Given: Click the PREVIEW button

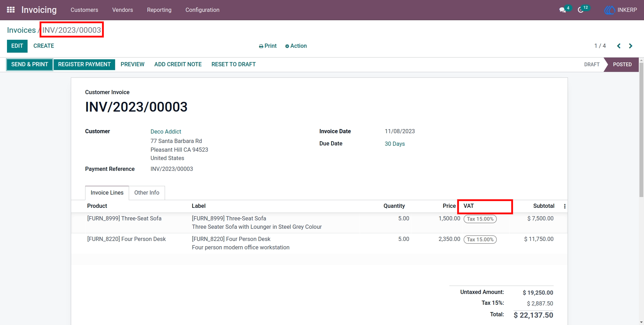Looking at the screenshot, I should [133, 65].
